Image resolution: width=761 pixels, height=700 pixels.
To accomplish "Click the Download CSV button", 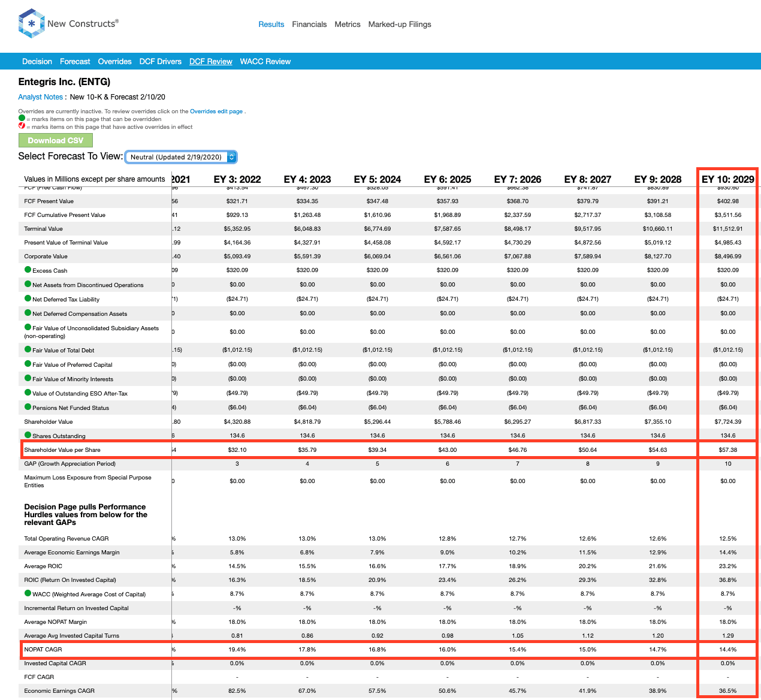I will point(56,140).
